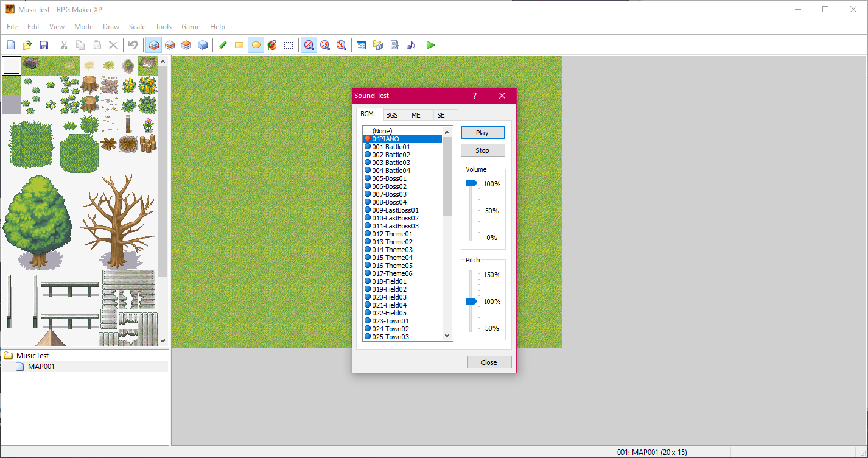Click the Close button in Sound Test
The image size is (868, 458).
(x=489, y=362)
